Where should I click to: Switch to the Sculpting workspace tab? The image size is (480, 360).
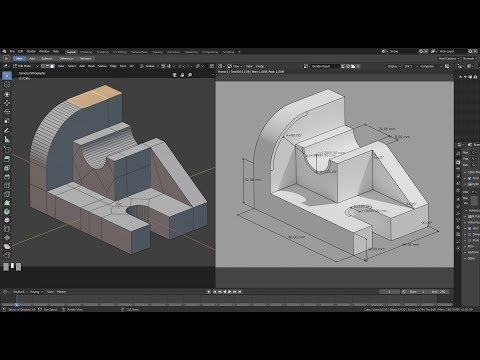[103, 52]
